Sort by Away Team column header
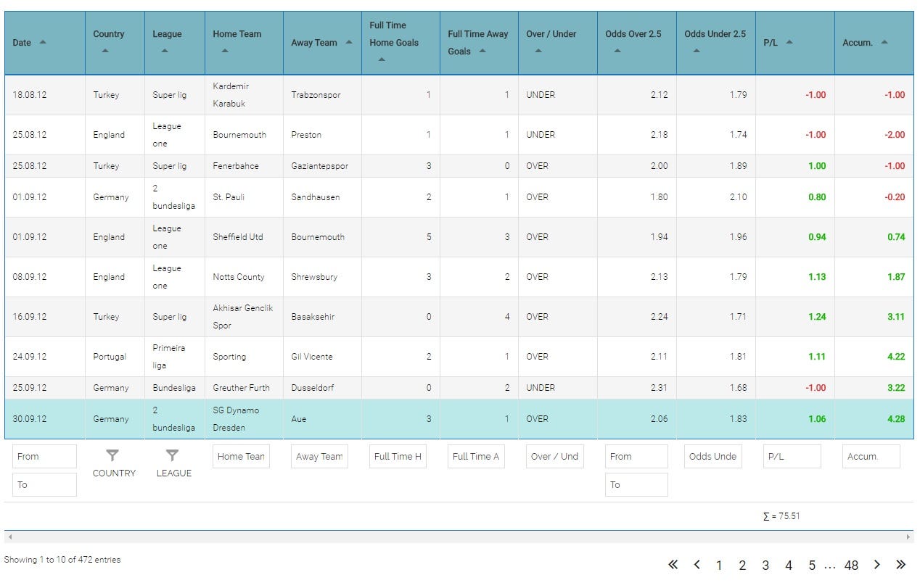The image size is (920, 588). pos(322,43)
